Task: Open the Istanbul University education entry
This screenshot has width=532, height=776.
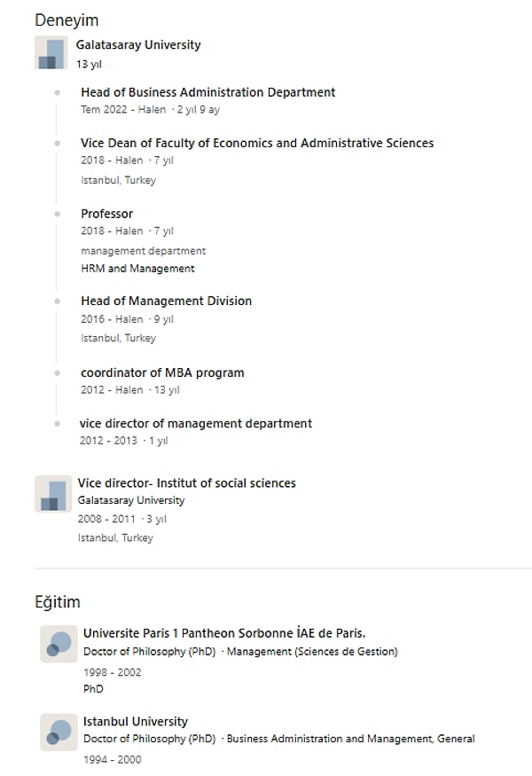Action: point(136,722)
